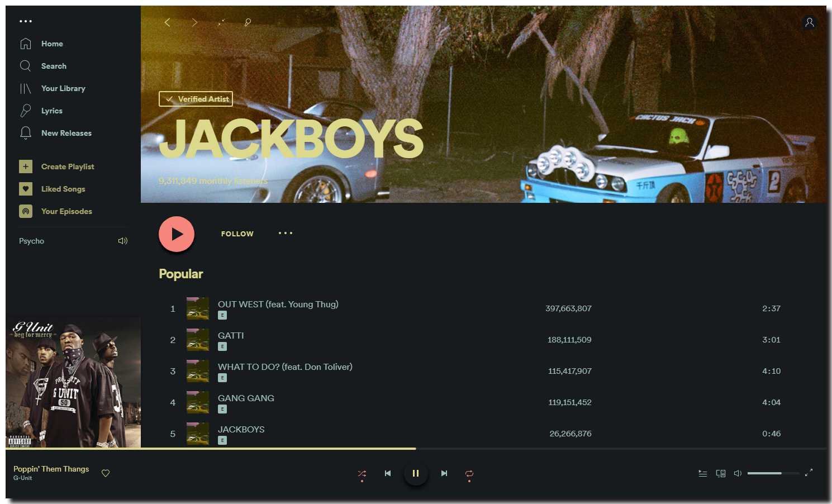Skip to the next track
832x504 pixels.
pos(444,473)
